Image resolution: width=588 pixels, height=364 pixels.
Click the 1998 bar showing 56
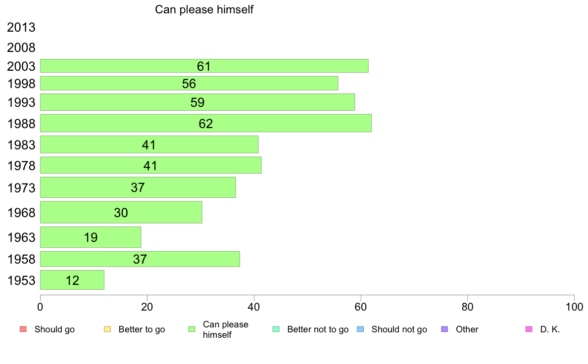(x=189, y=83)
